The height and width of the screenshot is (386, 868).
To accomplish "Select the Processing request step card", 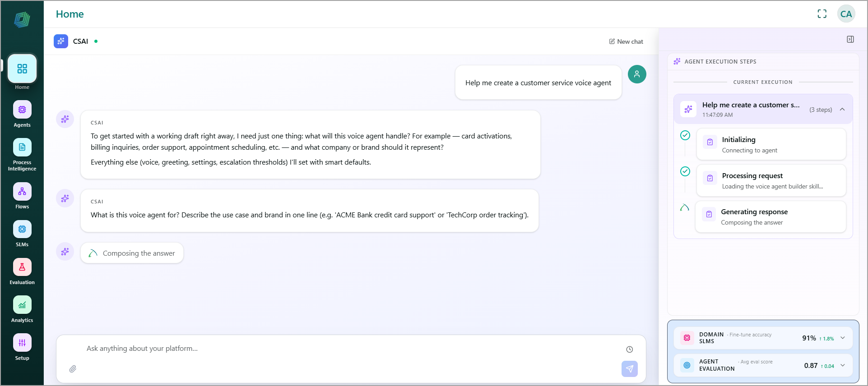I will pos(771,180).
